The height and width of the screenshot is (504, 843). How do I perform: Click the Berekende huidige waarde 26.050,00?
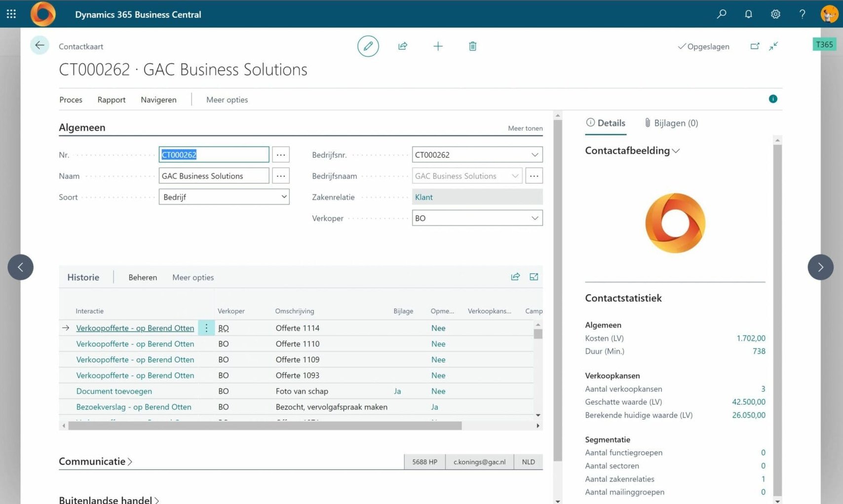pyautogui.click(x=748, y=415)
